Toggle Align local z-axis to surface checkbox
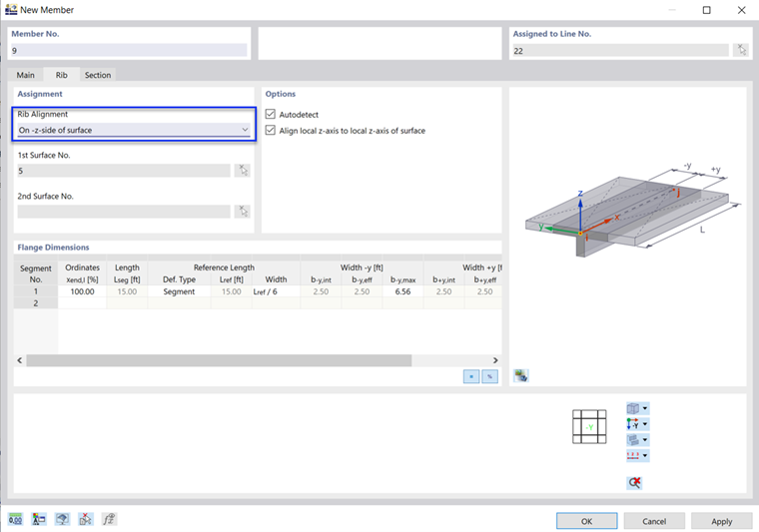759x532 pixels. pyautogui.click(x=270, y=130)
